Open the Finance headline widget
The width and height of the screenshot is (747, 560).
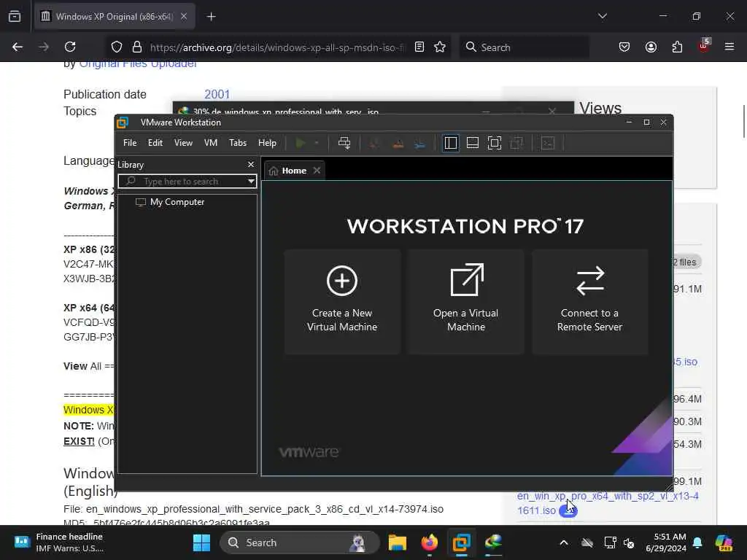tap(60, 542)
